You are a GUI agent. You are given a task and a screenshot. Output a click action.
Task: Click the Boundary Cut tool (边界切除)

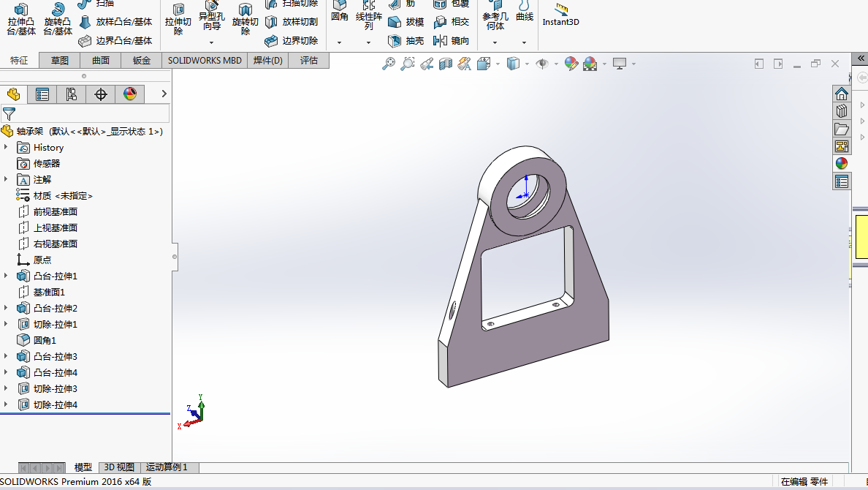[x=292, y=40]
